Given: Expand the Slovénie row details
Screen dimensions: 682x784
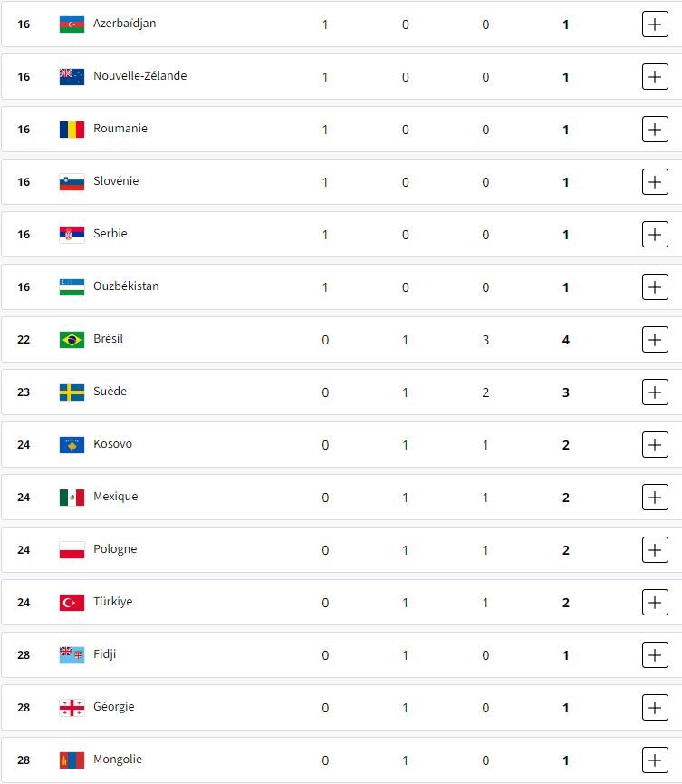Looking at the screenshot, I should 654,182.
